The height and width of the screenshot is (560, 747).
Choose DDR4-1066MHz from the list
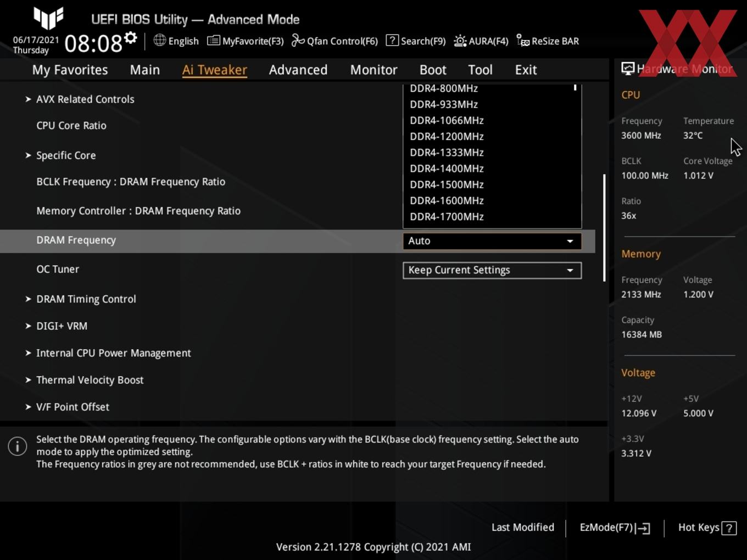(x=447, y=120)
